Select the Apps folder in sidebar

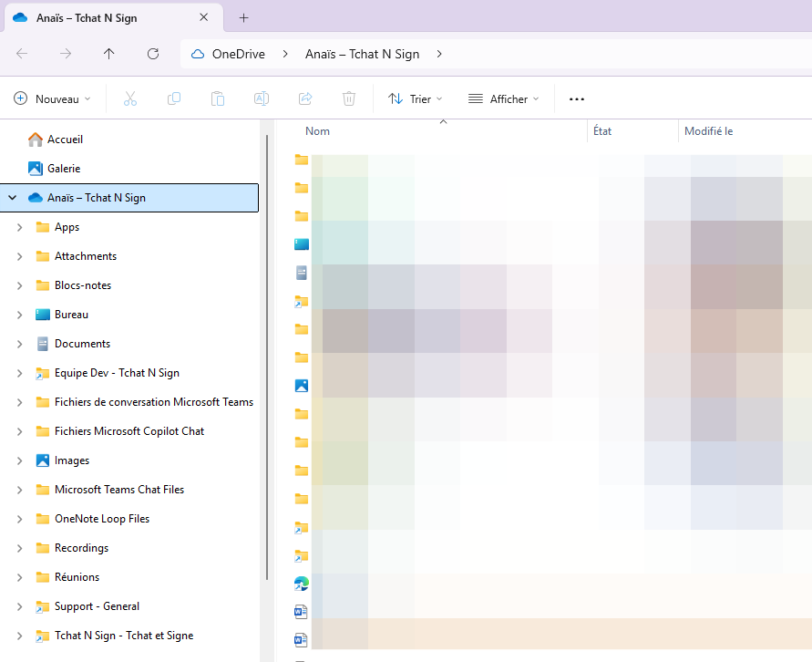pos(67,227)
